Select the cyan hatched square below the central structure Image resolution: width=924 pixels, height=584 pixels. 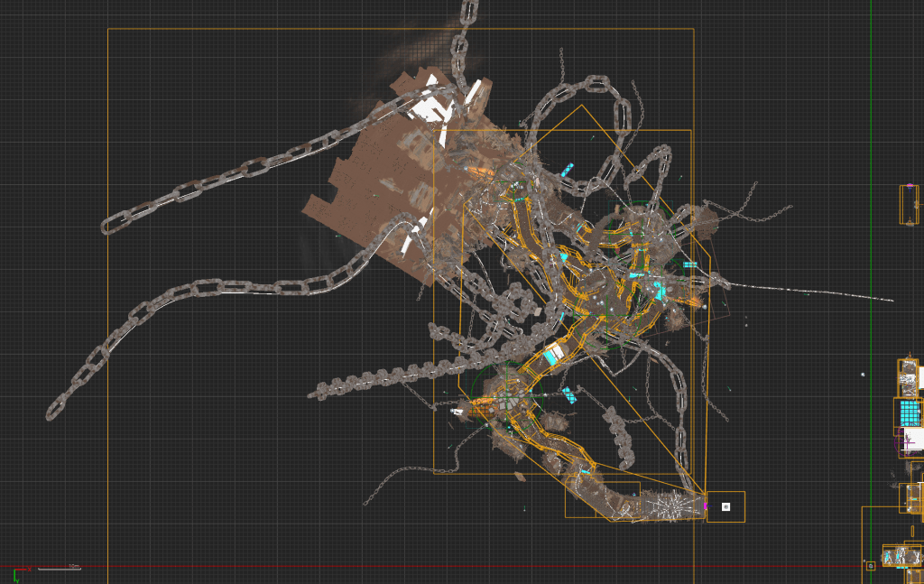569,394
